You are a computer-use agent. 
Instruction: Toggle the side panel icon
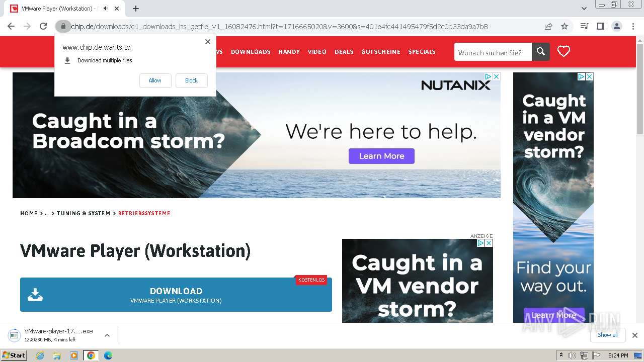pyautogui.click(x=600, y=26)
